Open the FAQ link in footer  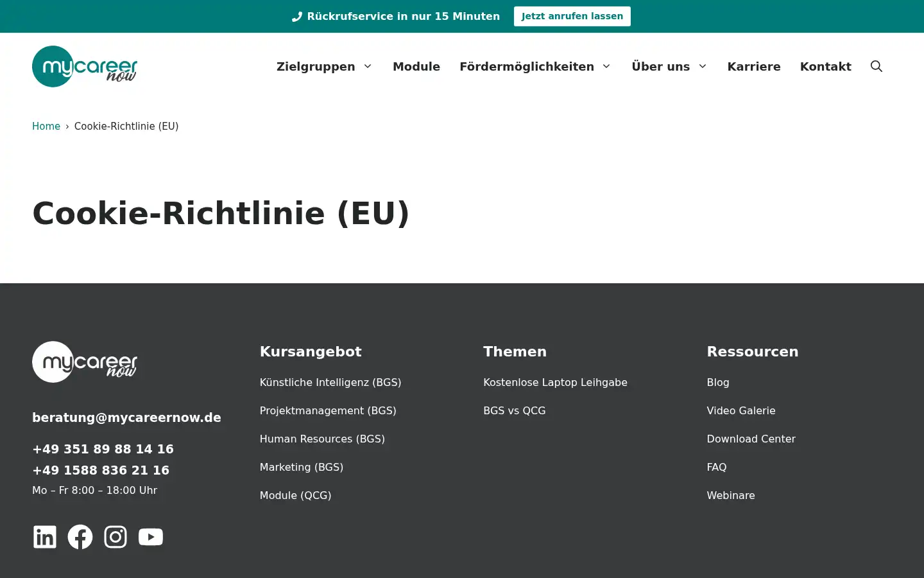click(717, 467)
